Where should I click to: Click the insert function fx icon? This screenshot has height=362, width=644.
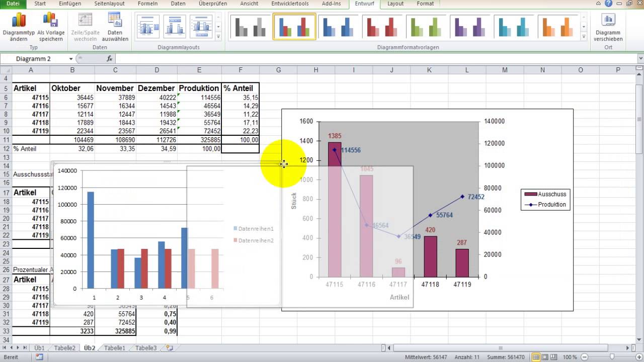click(x=110, y=59)
